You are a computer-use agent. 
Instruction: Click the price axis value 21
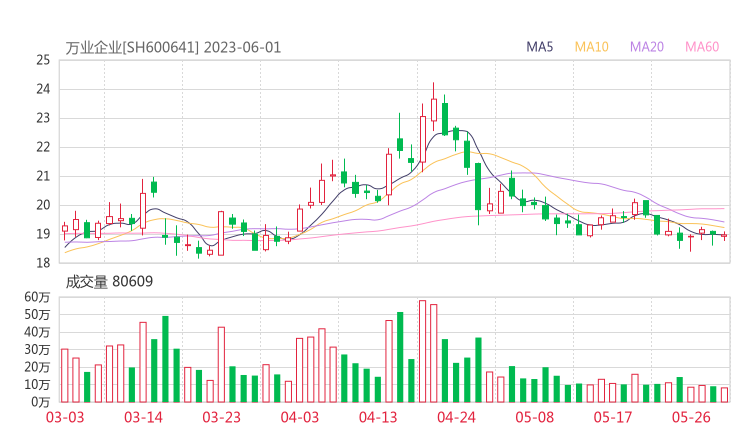tap(43, 176)
